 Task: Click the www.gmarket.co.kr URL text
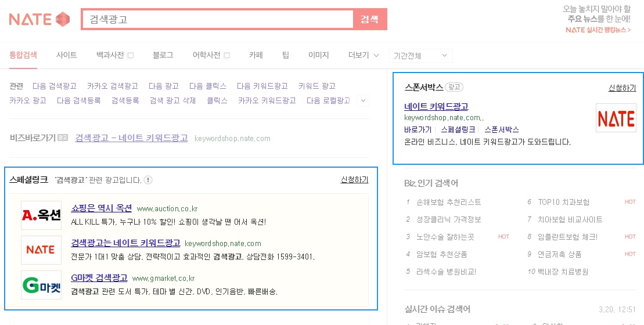click(163, 279)
